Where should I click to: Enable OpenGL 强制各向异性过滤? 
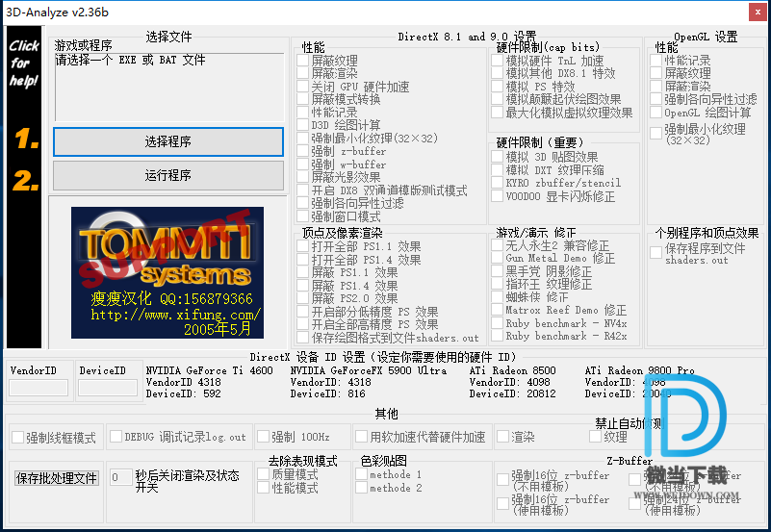click(x=655, y=99)
